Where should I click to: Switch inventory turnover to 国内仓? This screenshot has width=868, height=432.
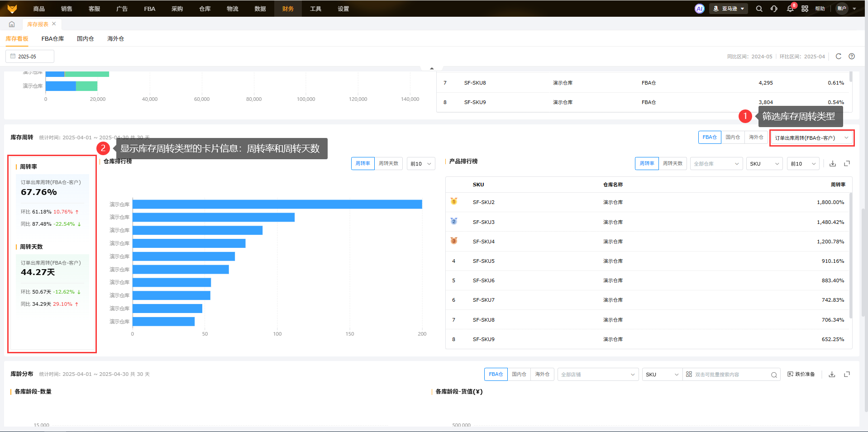click(x=733, y=138)
